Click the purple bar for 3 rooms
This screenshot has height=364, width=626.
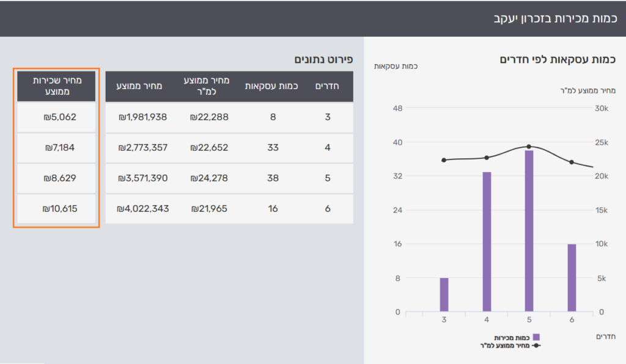click(x=444, y=294)
